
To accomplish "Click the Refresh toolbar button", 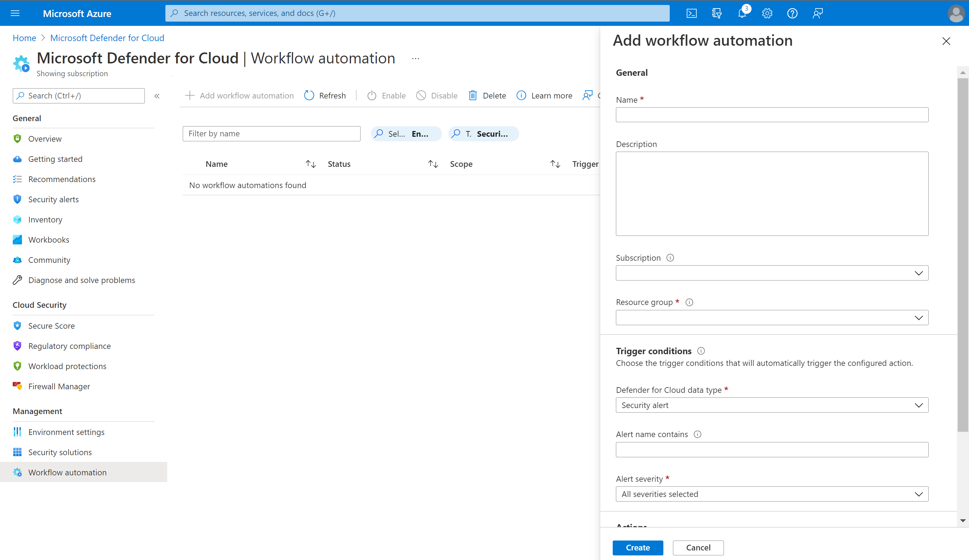I will coord(325,95).
